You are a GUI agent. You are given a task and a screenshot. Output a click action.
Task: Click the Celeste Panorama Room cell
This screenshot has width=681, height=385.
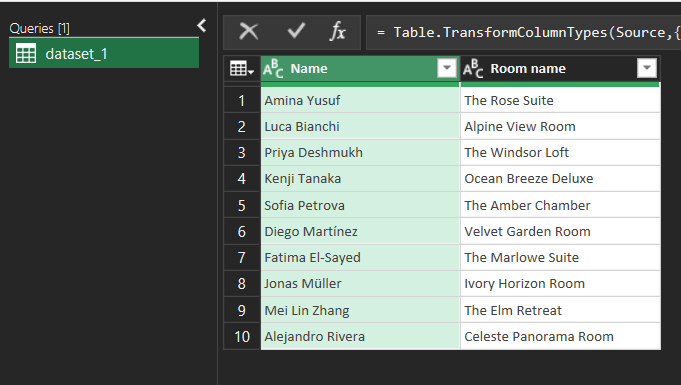point(560,336)
